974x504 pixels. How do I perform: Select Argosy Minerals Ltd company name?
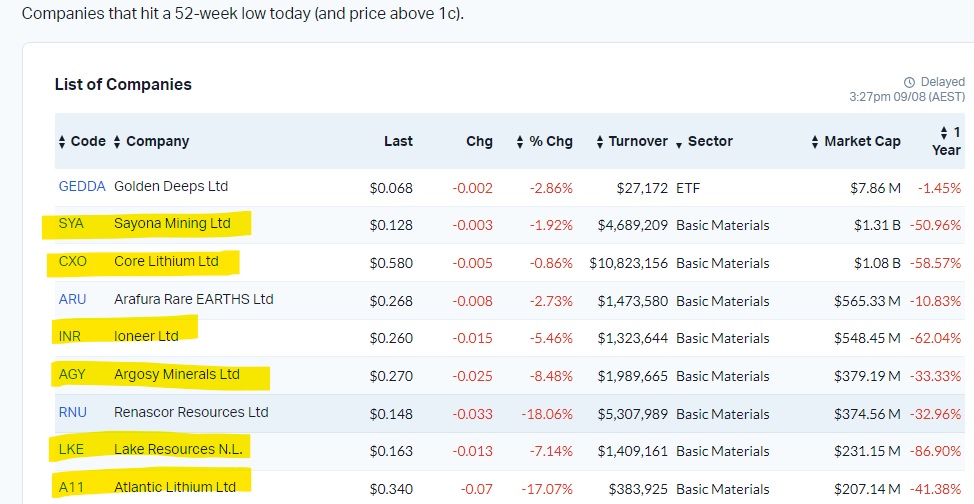[x=176, y=374]
